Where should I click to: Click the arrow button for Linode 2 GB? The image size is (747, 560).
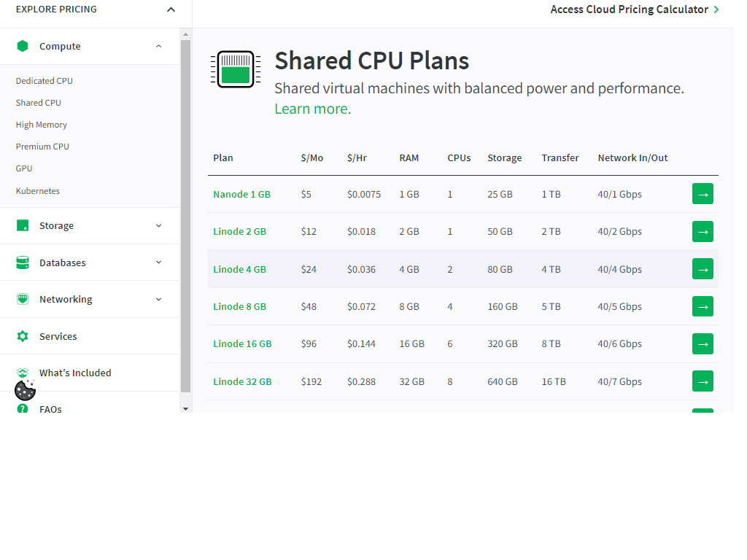[x=703, y=231]
